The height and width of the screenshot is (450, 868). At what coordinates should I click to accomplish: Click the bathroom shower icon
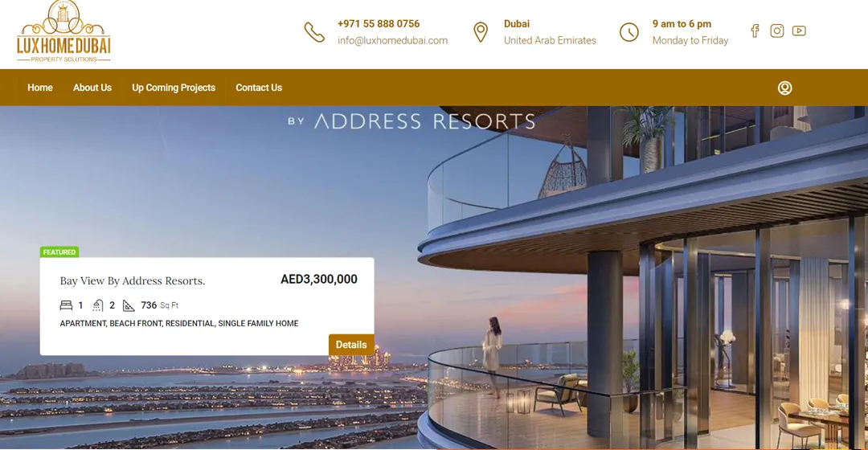(97, 305)
